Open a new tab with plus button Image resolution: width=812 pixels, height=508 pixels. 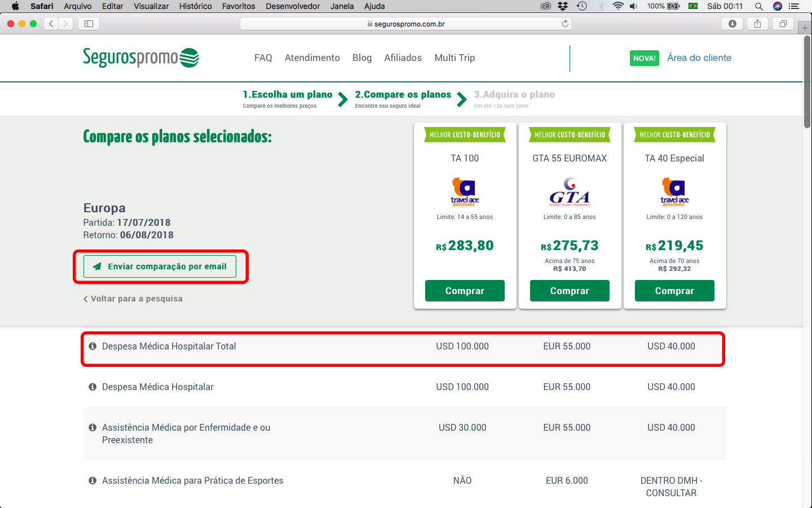click(805, 28)
